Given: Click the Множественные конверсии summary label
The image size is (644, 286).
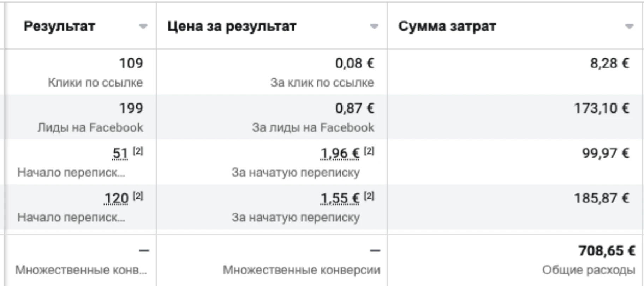Looking at the screenshot, I should 302,270.
